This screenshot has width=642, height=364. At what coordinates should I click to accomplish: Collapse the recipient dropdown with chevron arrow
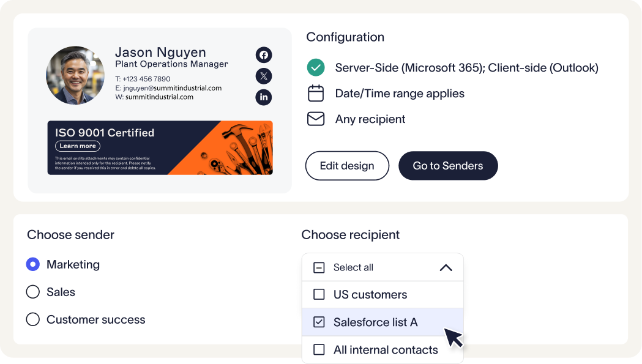446,267
